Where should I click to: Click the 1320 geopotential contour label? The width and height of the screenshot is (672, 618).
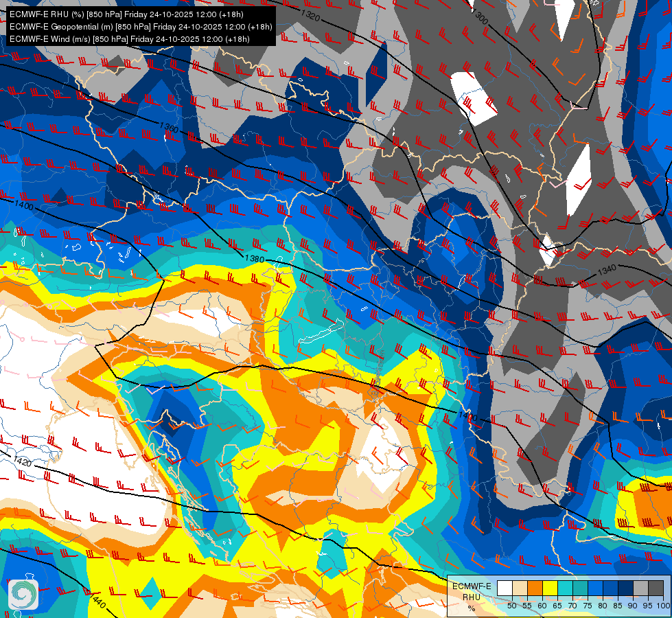[310, 15]
